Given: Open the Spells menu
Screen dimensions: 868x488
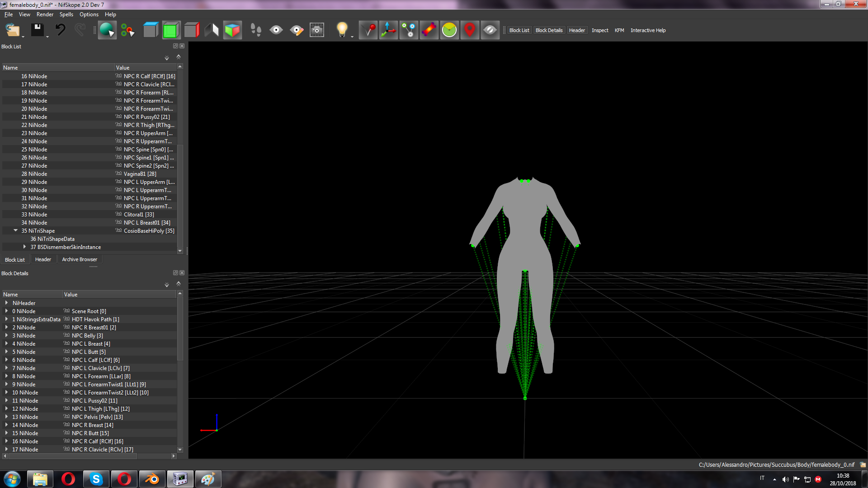Looking at the screenshot, I should point(66,14).
